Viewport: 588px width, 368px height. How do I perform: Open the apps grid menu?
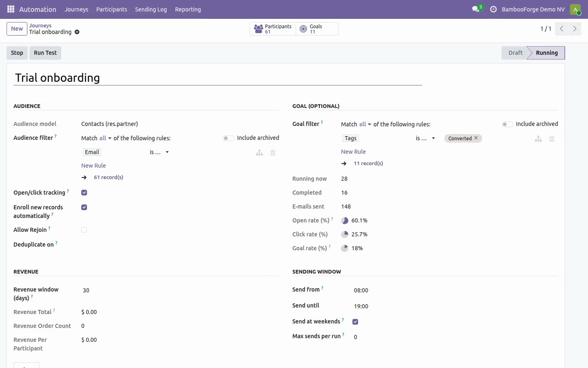tap(11, 9)
